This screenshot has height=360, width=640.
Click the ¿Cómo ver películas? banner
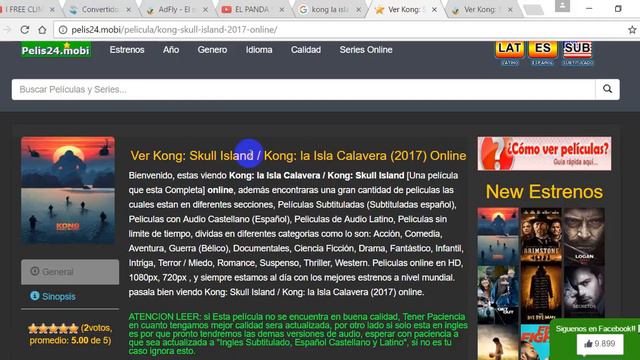tap(544, 153)
